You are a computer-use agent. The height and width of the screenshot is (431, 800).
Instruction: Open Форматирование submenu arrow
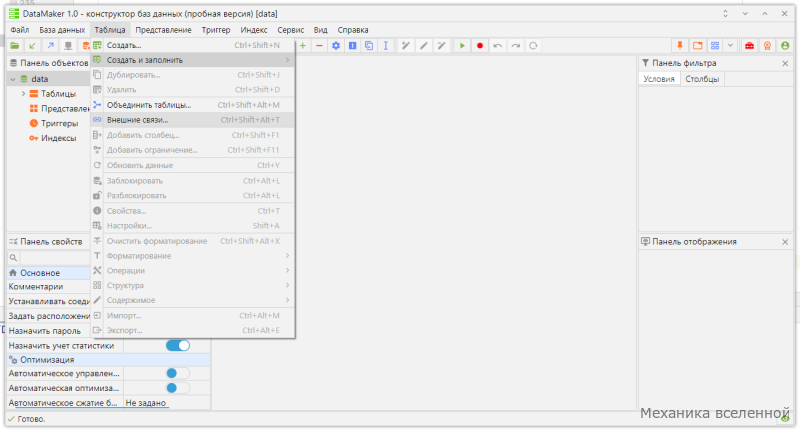point(287,256)
